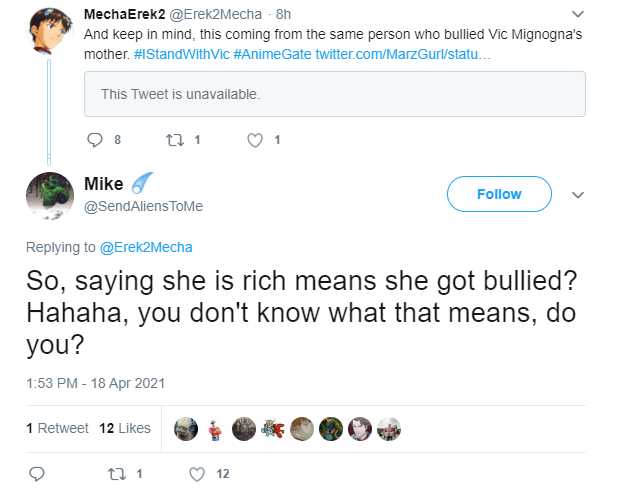Like MechaErek2's tweet with heart icon

[x=255, y=140]
